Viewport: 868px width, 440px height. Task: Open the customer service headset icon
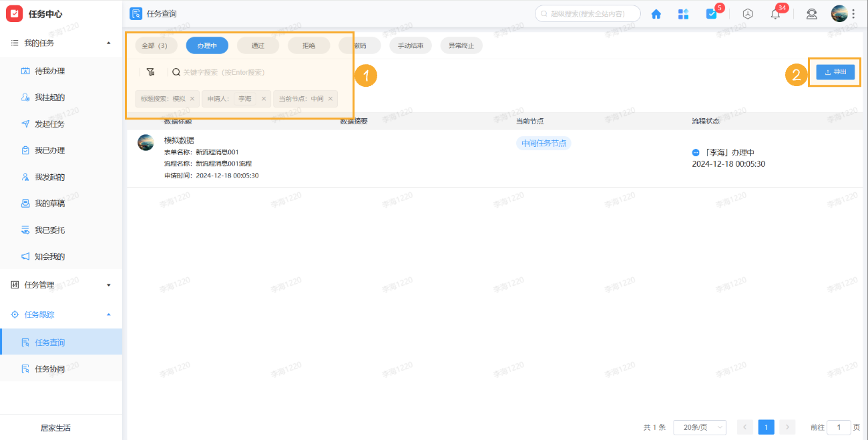[x=812, y=14]
